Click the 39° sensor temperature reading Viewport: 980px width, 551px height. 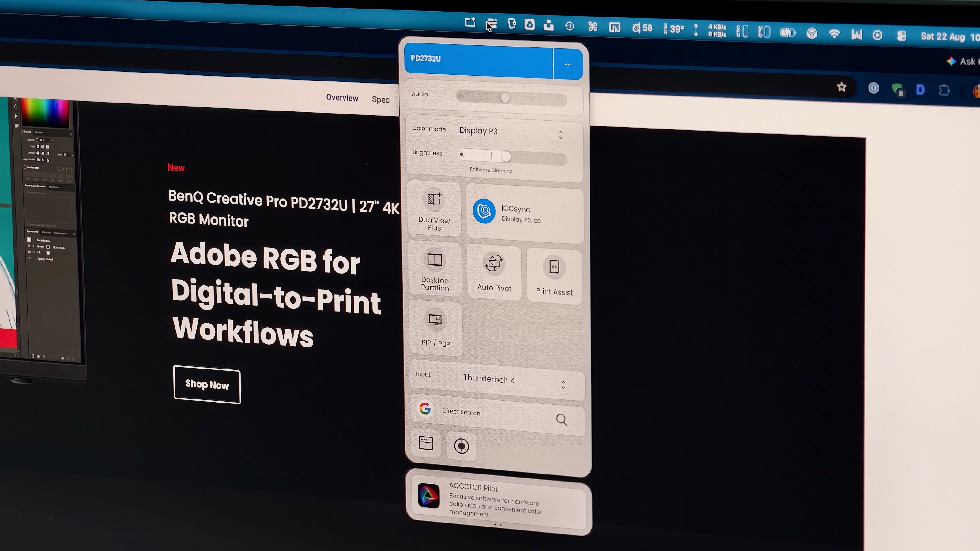pyautogui.click(x=674, y=29)
